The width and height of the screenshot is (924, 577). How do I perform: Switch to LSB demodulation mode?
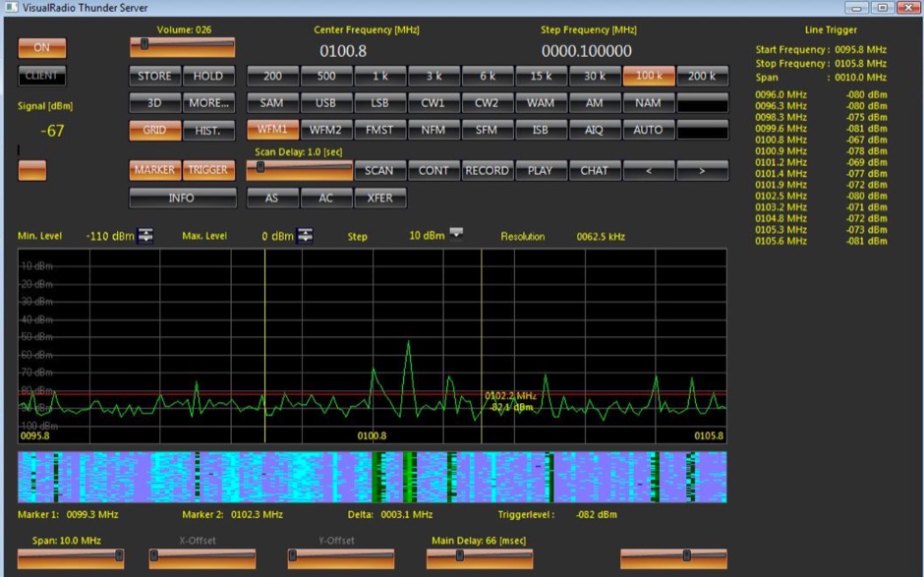click(380, 103)
